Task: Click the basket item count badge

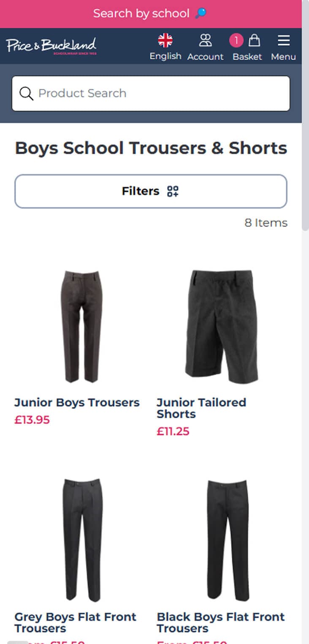Action: (x=236, y=41)
